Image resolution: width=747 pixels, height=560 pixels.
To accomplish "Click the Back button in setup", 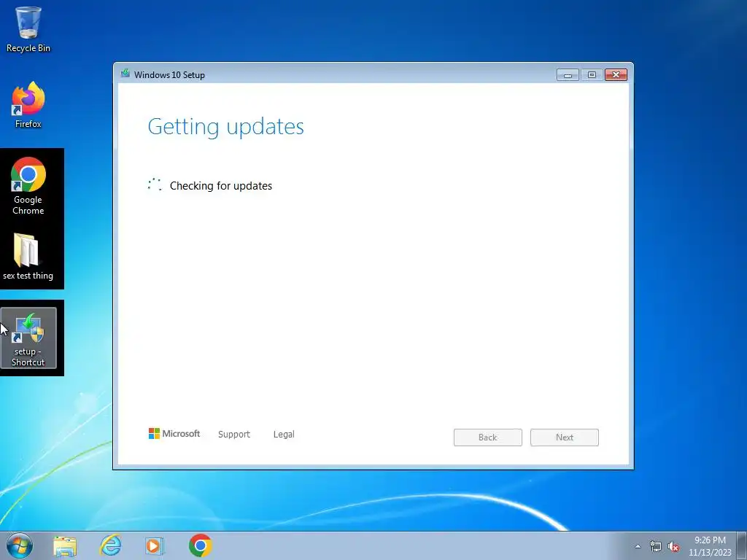I will point(488,437).
